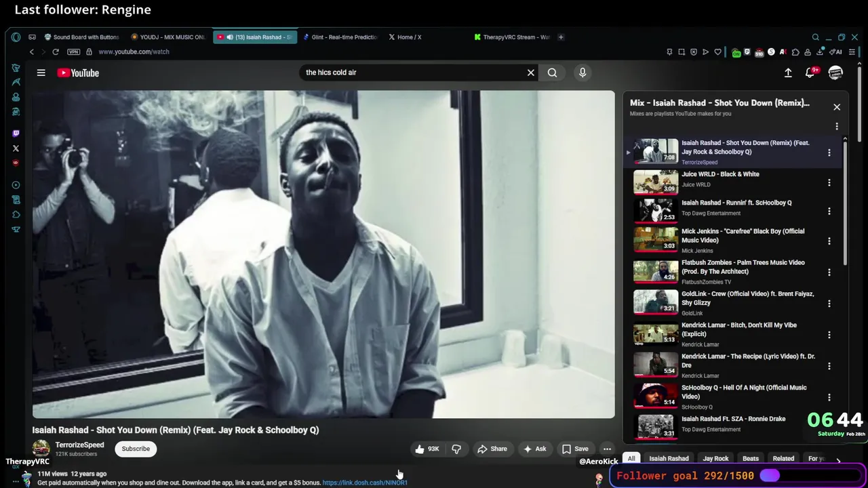The image size is (868, 488).
Task: Open options for Hell Of A Night
Action: tap(829, 397)
